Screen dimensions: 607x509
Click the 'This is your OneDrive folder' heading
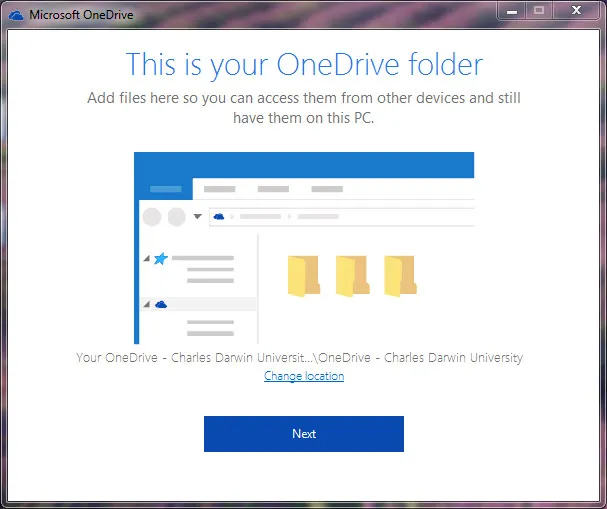click(304, 64)
